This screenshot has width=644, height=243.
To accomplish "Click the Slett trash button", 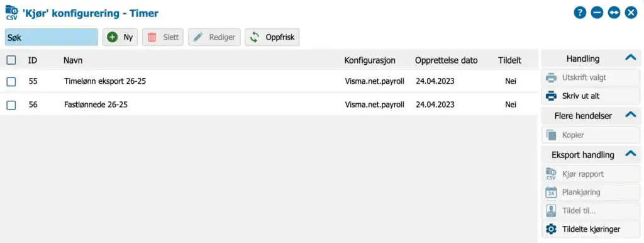I will [x=163, y=37].
